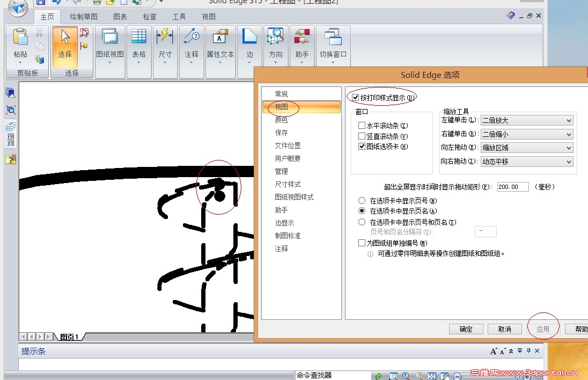Click the help icon at ribbon top right
This screenshot has height=380, width=588.
511,16
